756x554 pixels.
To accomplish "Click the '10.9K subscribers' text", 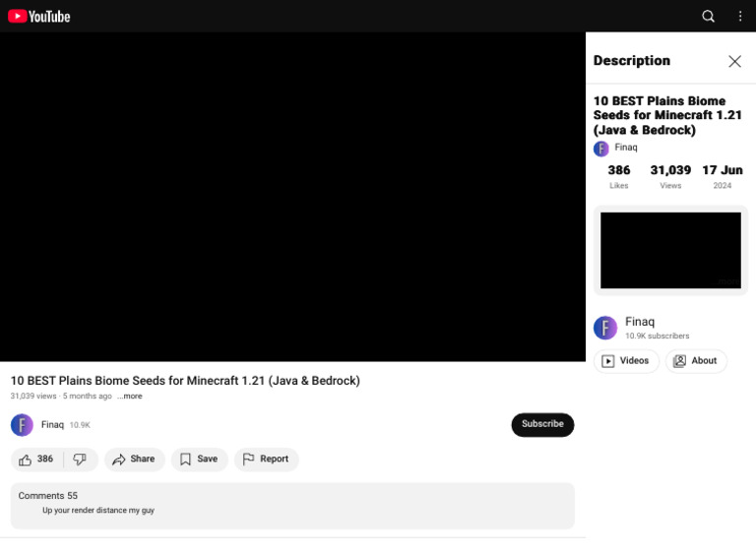I will (657, 336).
